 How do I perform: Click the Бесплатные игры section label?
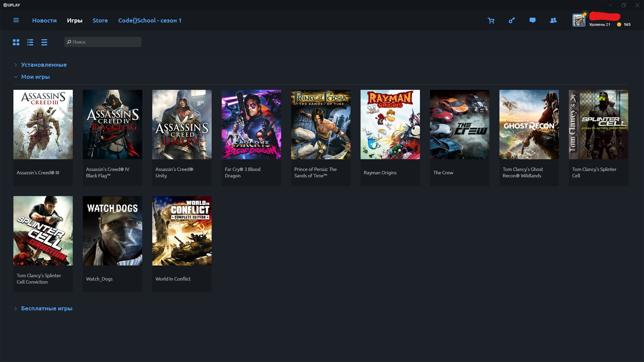pyautogui.click(x=47, y=308)
